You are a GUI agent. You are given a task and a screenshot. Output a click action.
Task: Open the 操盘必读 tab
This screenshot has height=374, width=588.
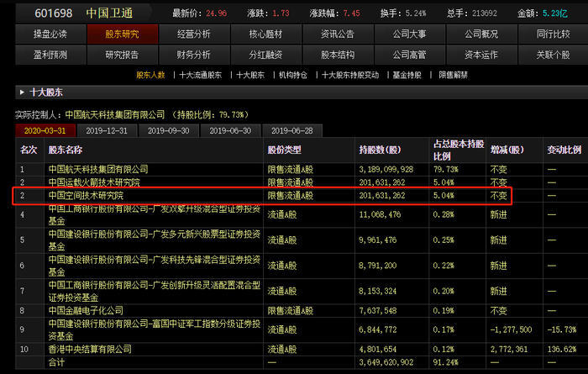click(x=50, y=34)
